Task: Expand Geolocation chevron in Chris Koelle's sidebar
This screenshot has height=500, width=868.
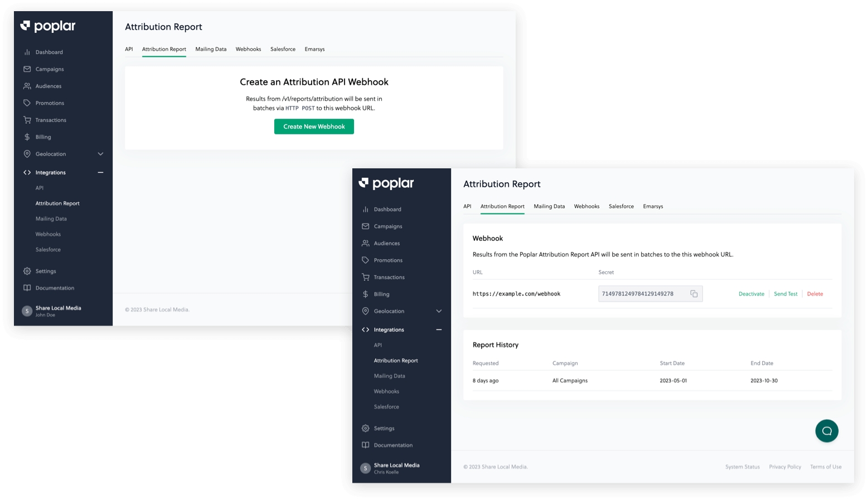Action: tap(439, 311)
